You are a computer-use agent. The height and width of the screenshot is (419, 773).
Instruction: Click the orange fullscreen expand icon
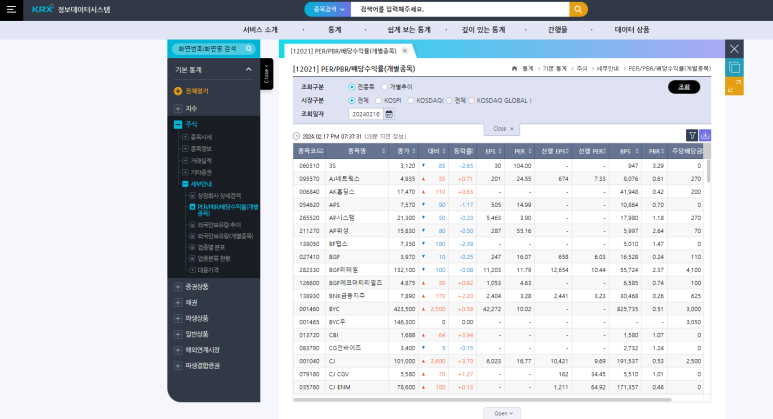734,86
